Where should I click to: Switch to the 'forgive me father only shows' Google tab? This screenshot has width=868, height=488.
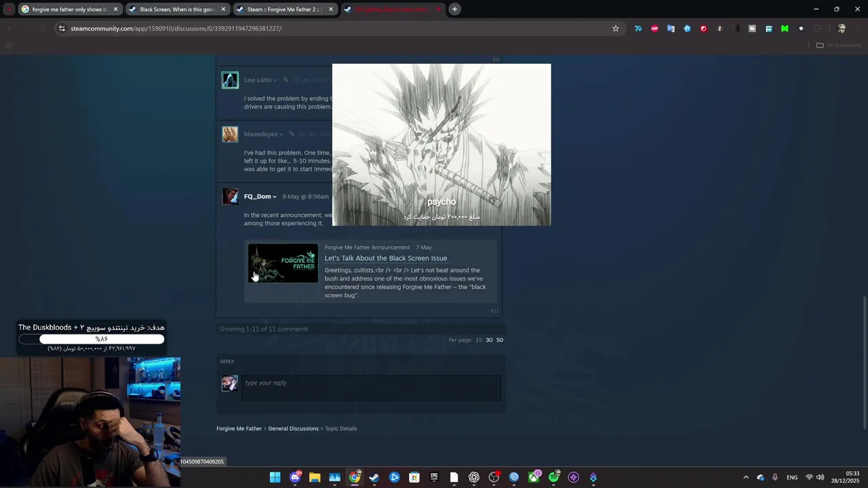coord(69,9)
